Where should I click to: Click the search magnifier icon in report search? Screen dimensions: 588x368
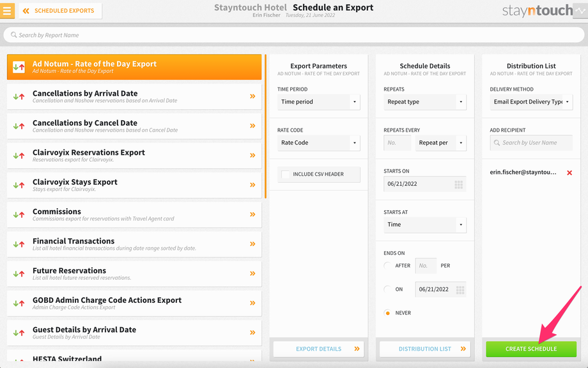pyautogui.click(x=14, y=35)
